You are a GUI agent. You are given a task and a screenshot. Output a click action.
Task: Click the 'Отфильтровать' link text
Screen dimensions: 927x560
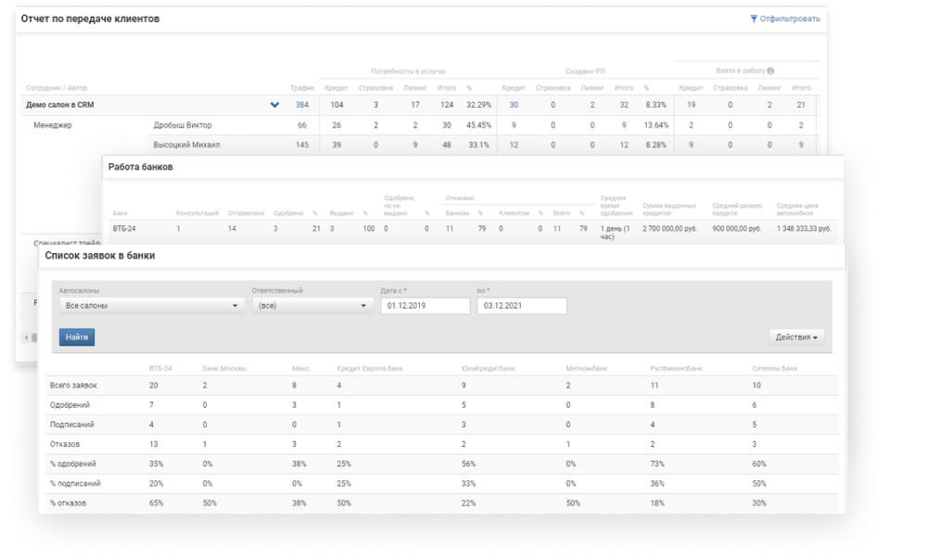pyautogui.click(x=790, y=19)
